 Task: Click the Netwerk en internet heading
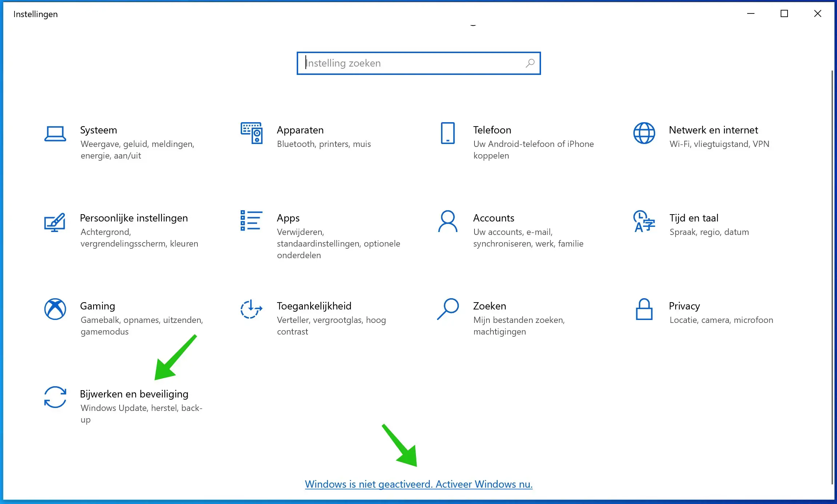[713, 130]
